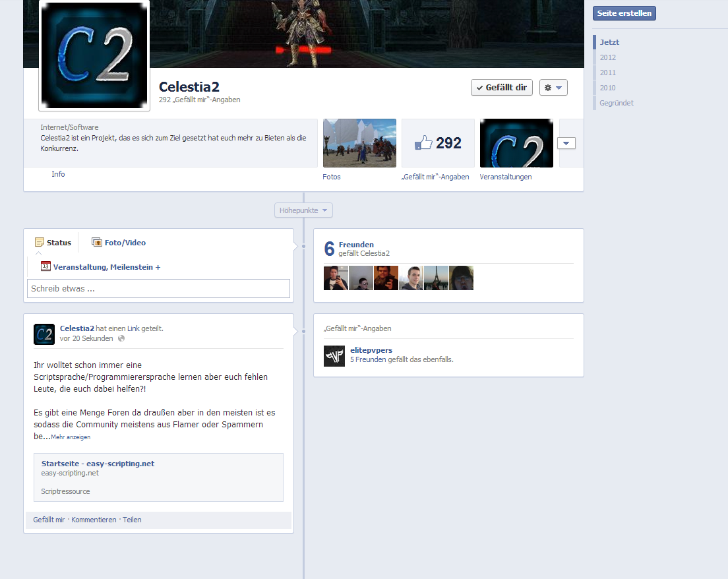
Task: Jump to 2011 in timeline
Action: (608, 73)
